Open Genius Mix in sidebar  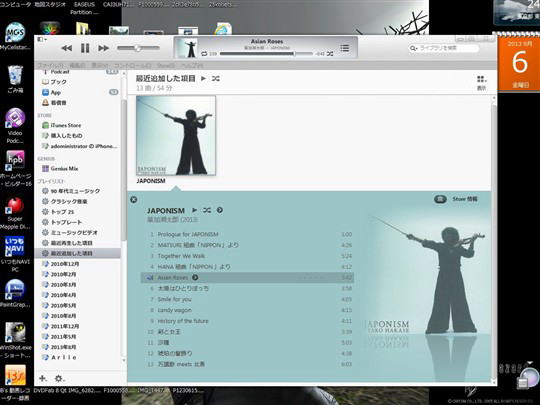click(x=64, y=168)
